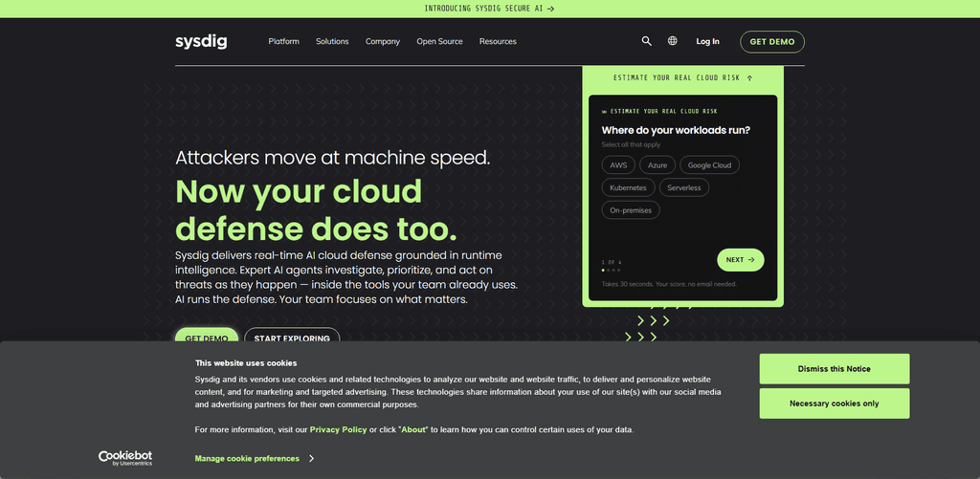The height and width of the screenshot is (479, 980).
Task: Click the "1 OF 4" step indicator text
Action: click(x=612, y=262)
